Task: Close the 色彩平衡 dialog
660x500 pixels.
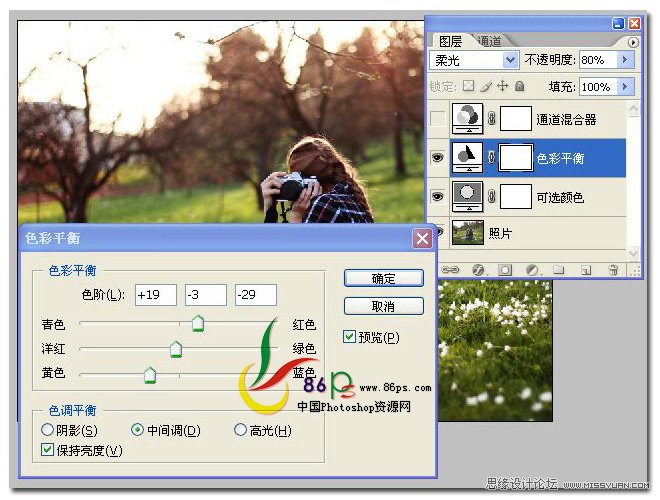Action: tap(422, 239)
